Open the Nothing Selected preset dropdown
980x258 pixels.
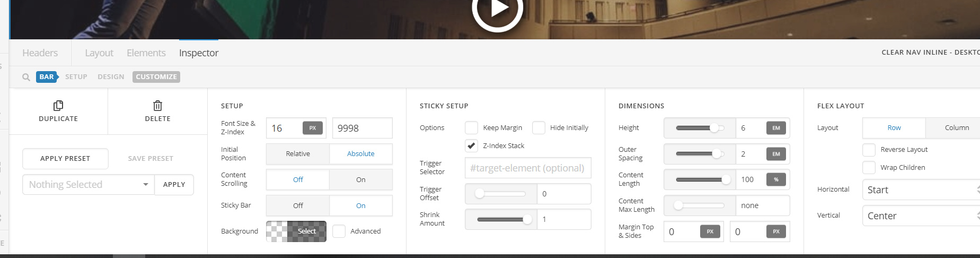(x=89, y=184)
